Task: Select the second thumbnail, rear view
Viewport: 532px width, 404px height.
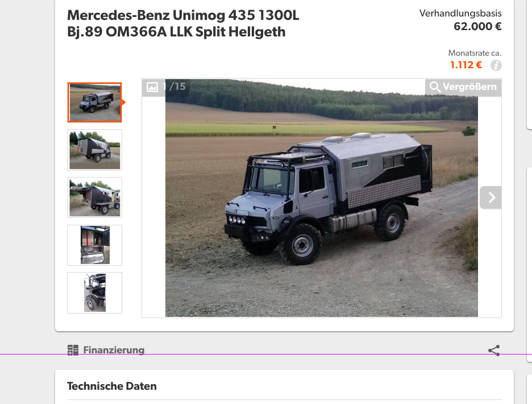Action: (95, 150)
